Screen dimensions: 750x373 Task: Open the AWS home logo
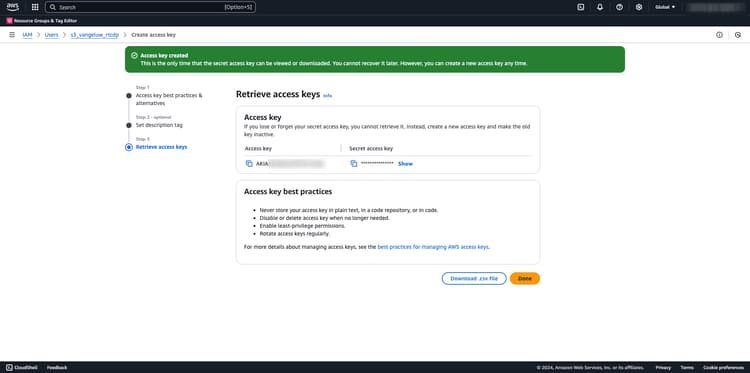pos(12,7)
